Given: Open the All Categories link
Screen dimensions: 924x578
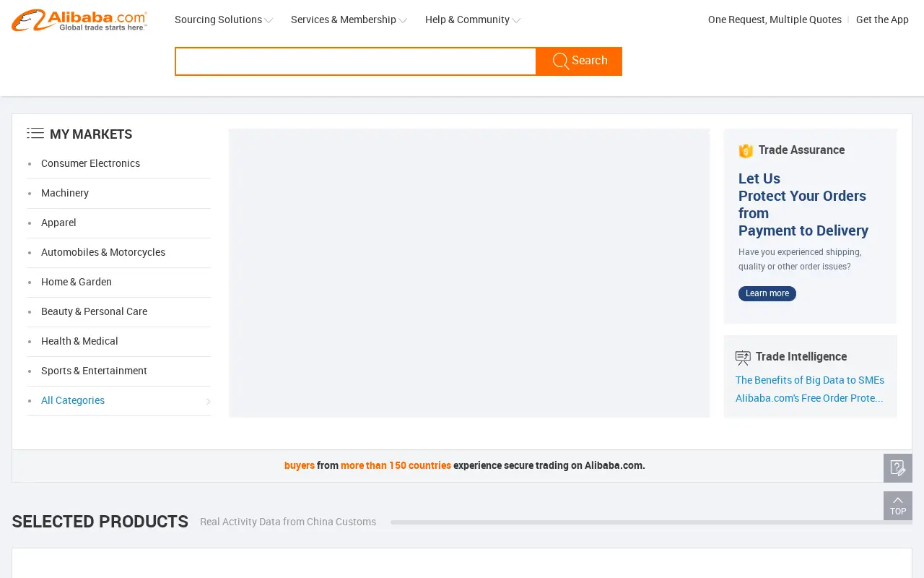Looking at the screenshot, I should click(73, 400).
